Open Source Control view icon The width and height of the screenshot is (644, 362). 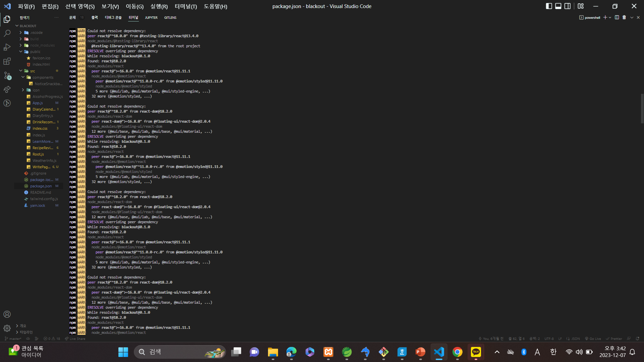tap(7, 75)
